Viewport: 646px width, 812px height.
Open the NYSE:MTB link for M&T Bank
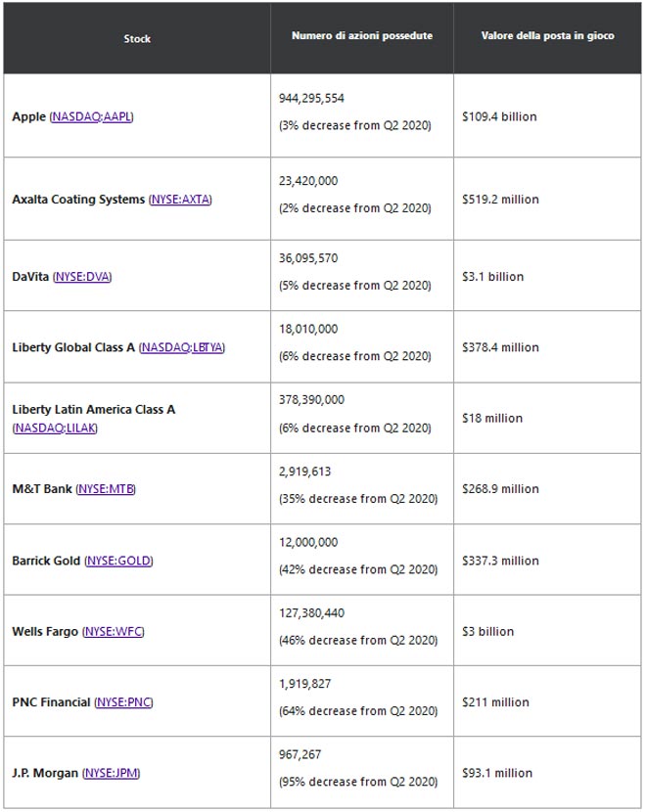[106, 489]
